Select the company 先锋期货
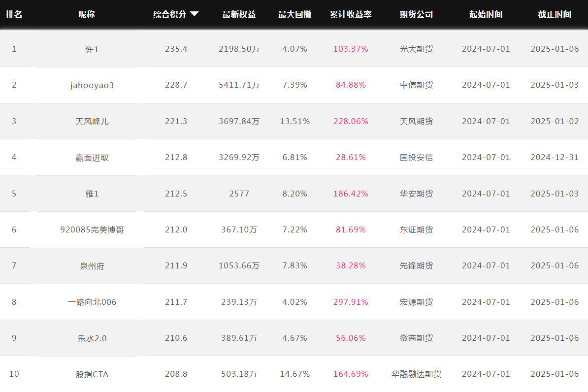The image size is (588, 392). pyautogui.click(x=416, y=265)
